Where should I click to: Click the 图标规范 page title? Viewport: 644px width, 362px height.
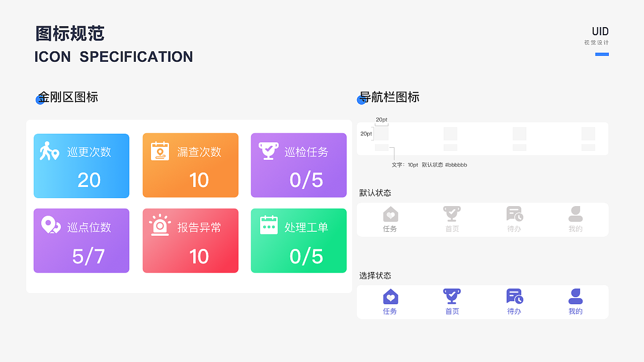(x=70, y=34)
